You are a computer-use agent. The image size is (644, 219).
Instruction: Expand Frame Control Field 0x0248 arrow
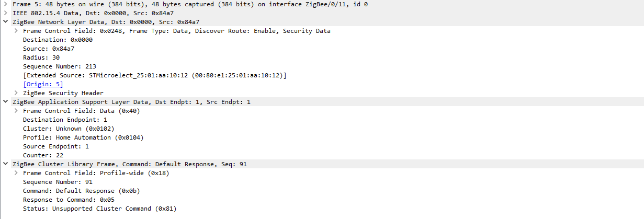[x=16, y=31]
